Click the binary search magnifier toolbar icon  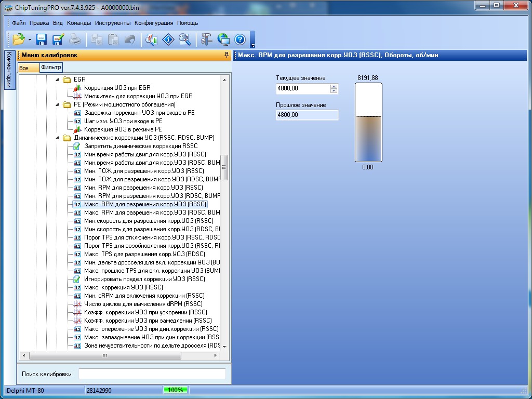[184, 39]
